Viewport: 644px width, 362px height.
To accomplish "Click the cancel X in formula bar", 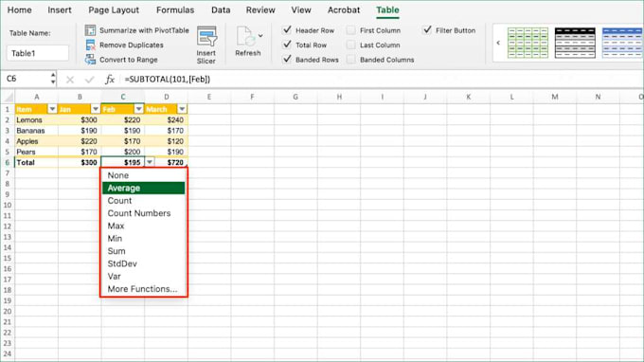I will (x=70, y=80).
